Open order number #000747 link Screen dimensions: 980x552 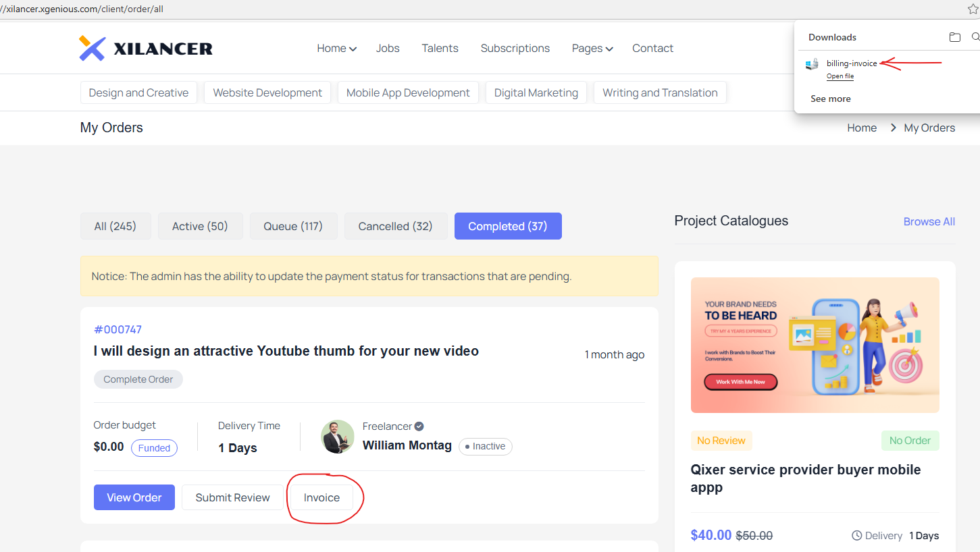click(x=118, y=329)
